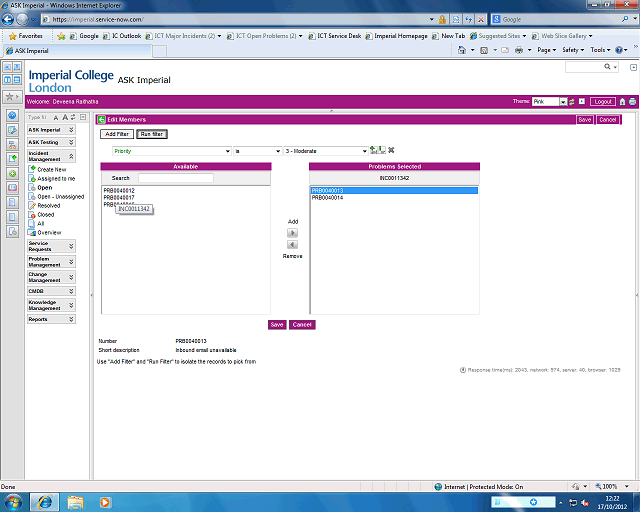Select PRB0040014 in Problems Selected list
The width and height of the screenshot is (640, 512).
pyautogui.click(x=327, y=198)
